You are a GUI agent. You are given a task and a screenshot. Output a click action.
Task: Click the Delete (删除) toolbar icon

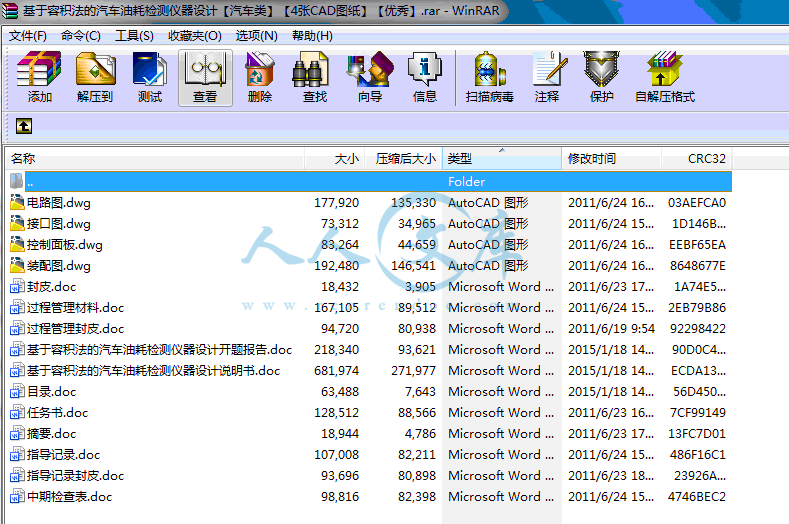coord(260,78)
